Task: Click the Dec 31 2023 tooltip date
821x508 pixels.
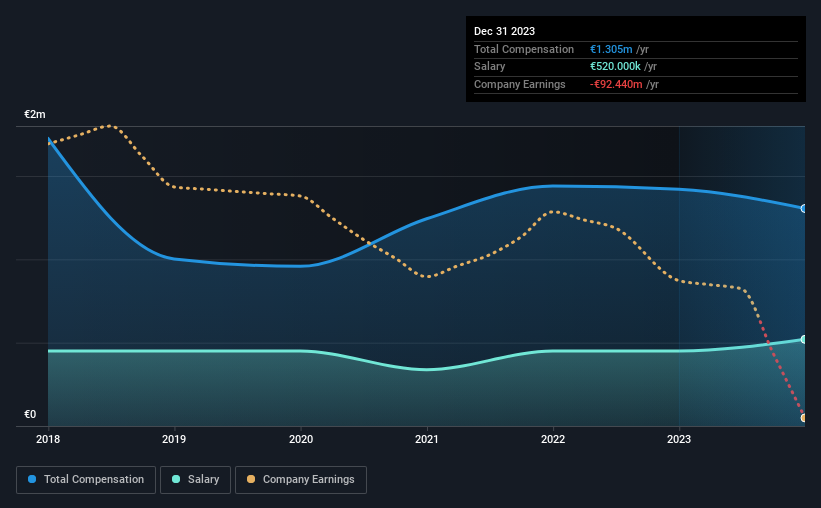Action: [504, 31]
